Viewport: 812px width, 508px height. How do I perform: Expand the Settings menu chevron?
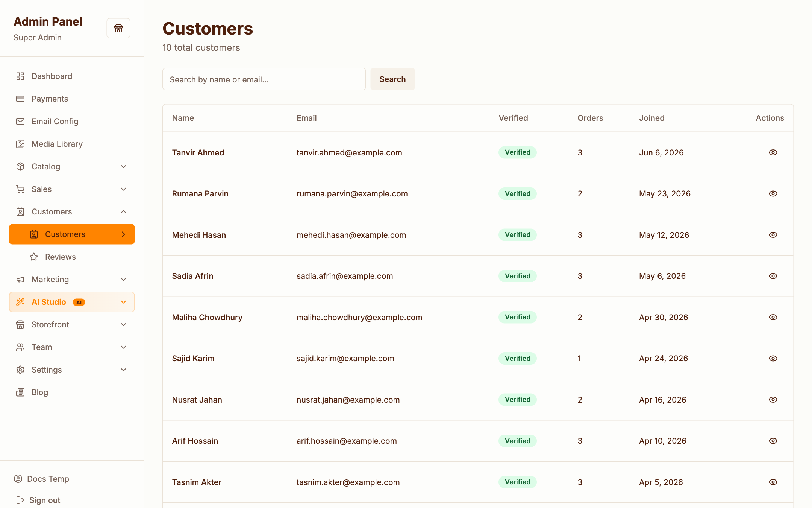point(123,370)
